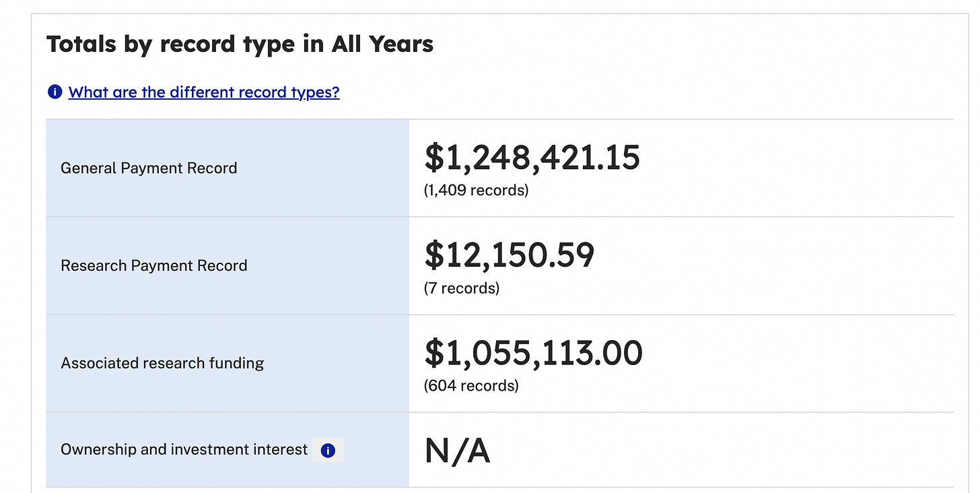Click the info icon beside record types link
Image resolution: width=980 pixels, height=493 pixels.
[55, 92]
